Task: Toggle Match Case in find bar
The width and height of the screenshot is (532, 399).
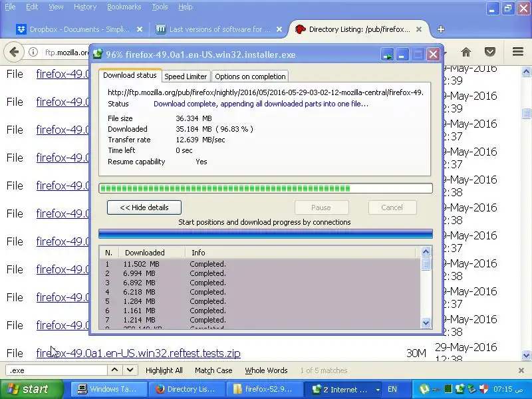Action: pyautogui.click(x=213, y=370)
